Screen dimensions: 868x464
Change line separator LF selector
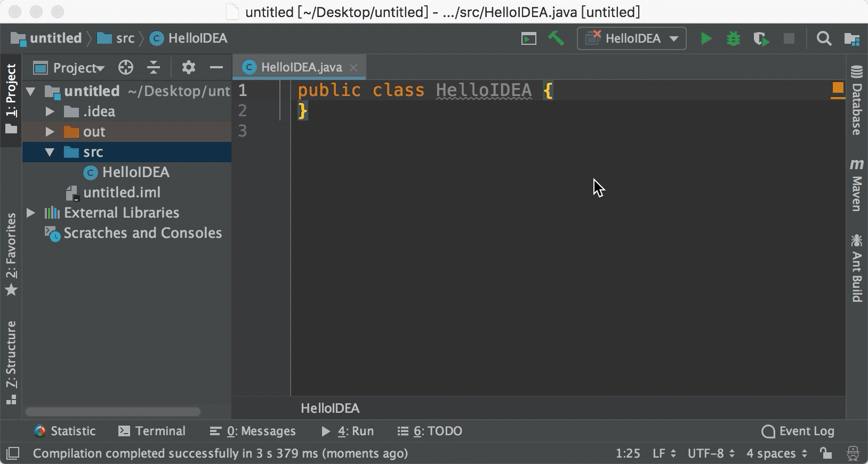point(664,453)
